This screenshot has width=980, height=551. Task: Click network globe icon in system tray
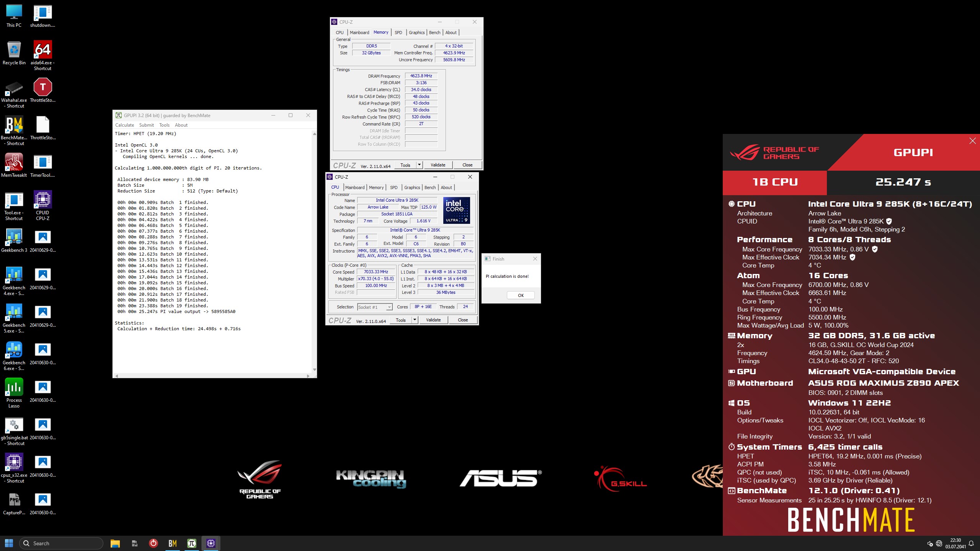(x=939, y=543)
